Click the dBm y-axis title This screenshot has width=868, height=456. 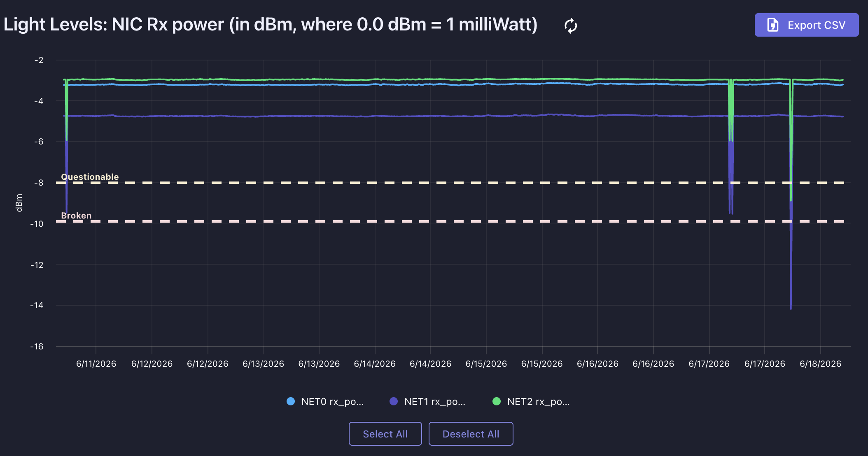[x=19, y=202]
